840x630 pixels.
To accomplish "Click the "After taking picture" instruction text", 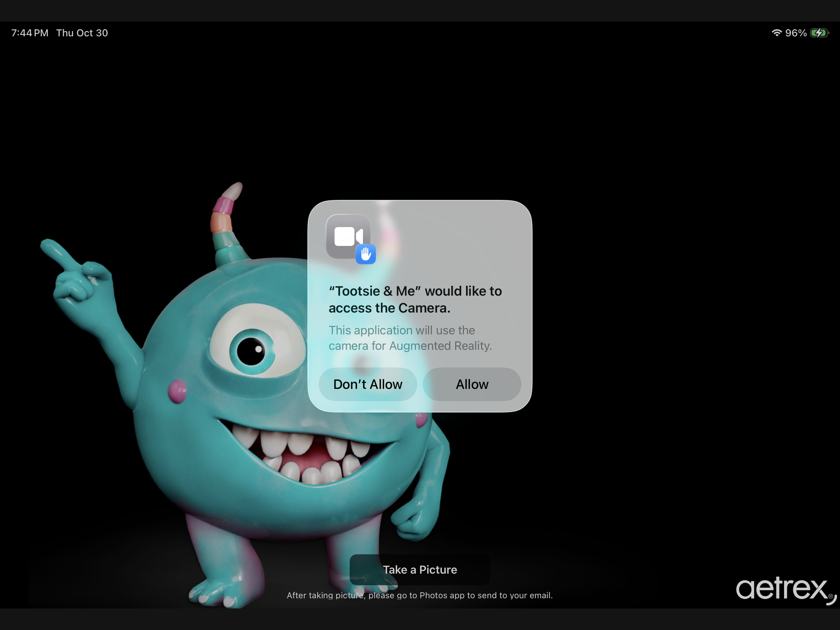I will click(x=420, y=596).
